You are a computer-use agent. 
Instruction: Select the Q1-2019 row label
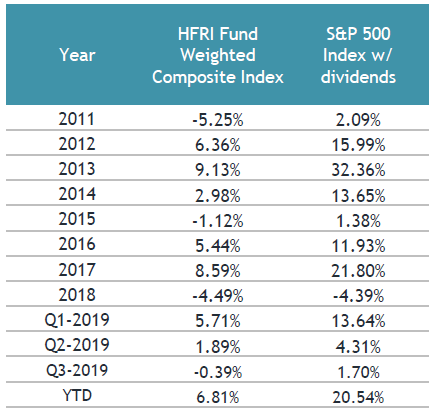(77, 320)
